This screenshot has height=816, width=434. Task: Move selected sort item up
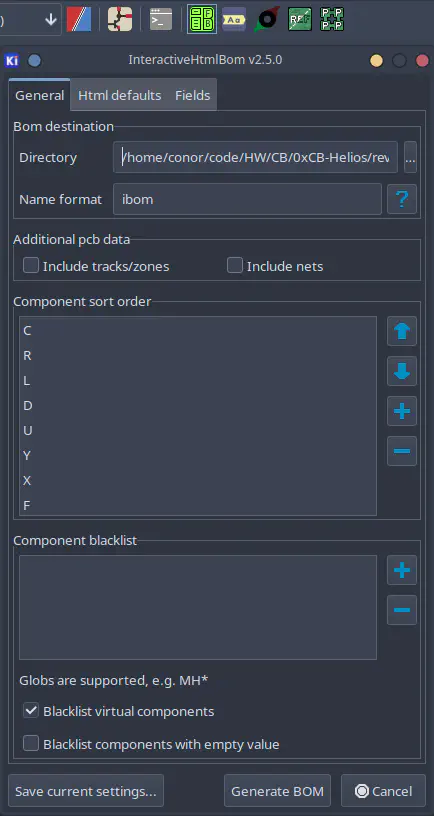(402, 331)
